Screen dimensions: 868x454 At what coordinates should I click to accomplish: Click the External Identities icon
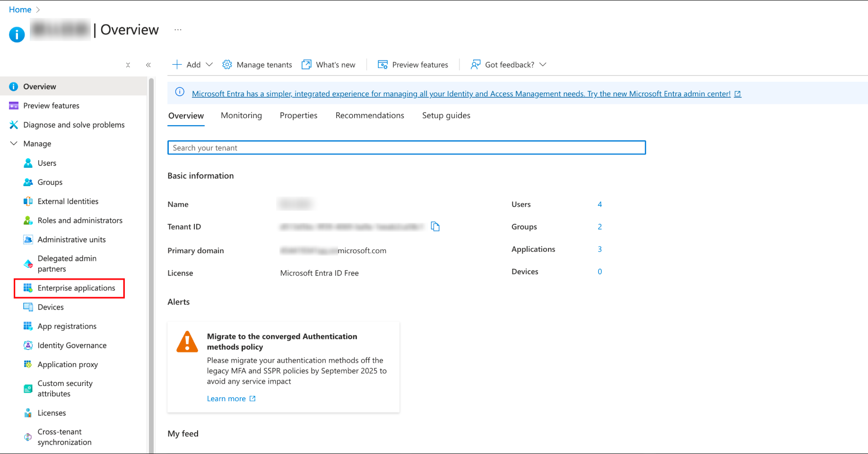click(x=28, y=201)
